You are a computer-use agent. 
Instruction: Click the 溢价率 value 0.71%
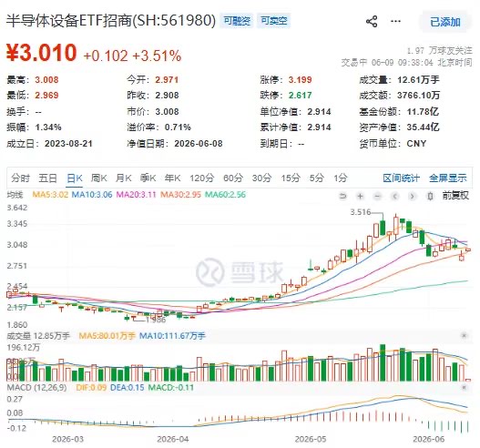coord(178,127)
